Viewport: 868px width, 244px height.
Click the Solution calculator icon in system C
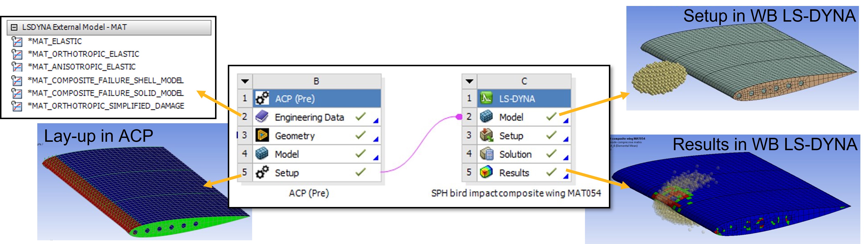[486, 154]
